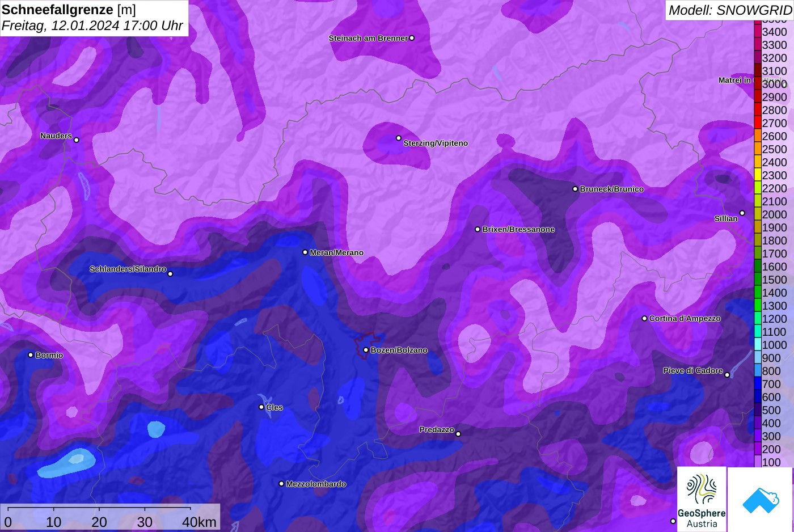Screen dimensions: 794x532
Task: Click the 20 mark on the scale bar
Action: pyautogui.click(x=99, y=522)
